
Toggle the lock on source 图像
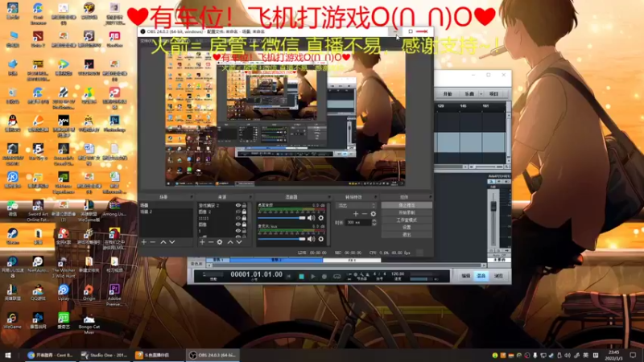tap(244, 224)
